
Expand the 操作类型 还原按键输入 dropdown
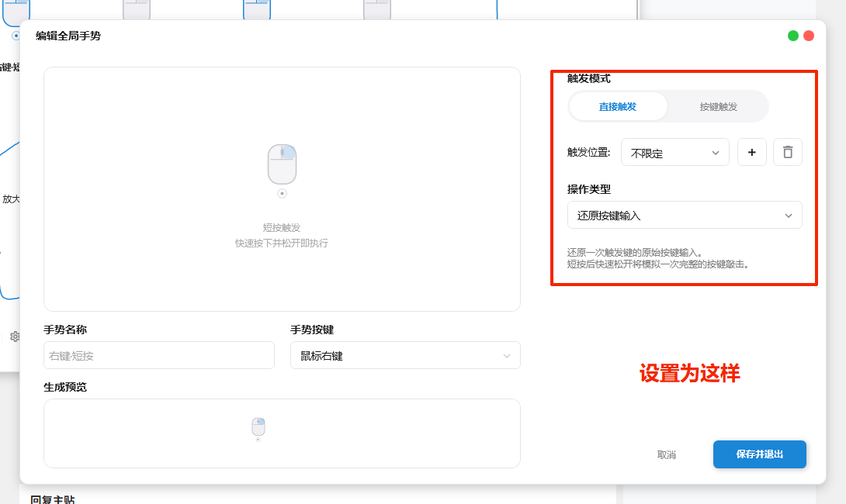[x=685, y=215]
